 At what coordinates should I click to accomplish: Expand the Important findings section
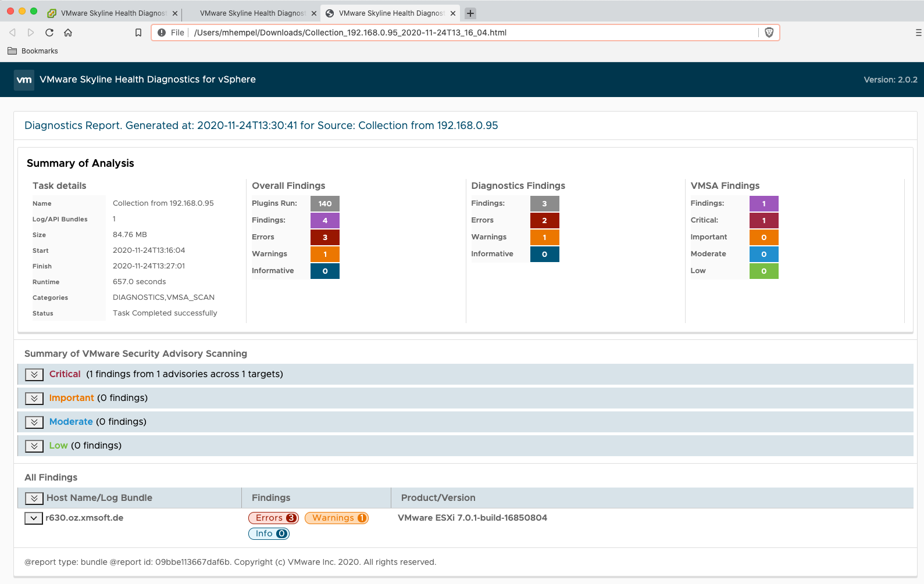34,399
